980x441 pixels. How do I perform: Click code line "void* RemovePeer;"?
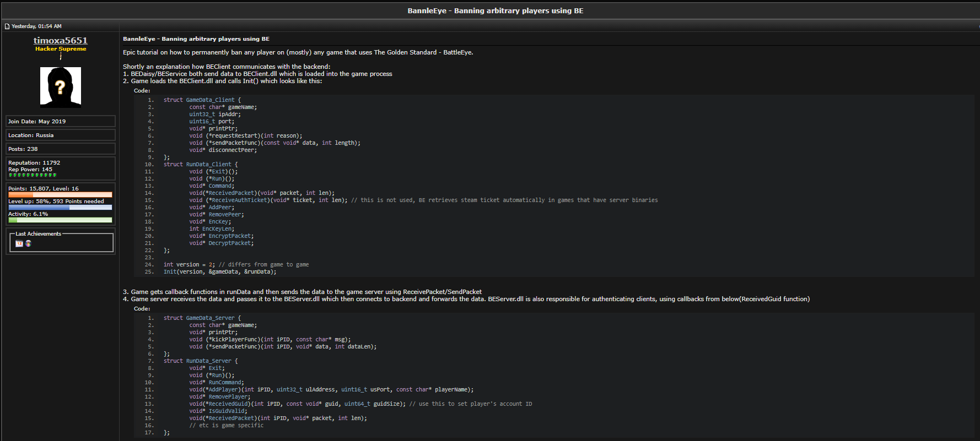click(217, 215)
